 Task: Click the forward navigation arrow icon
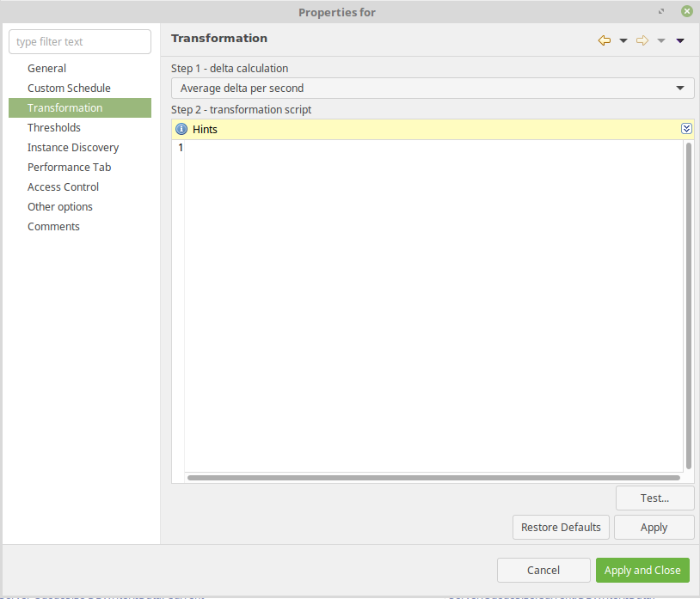pos(642,40)
